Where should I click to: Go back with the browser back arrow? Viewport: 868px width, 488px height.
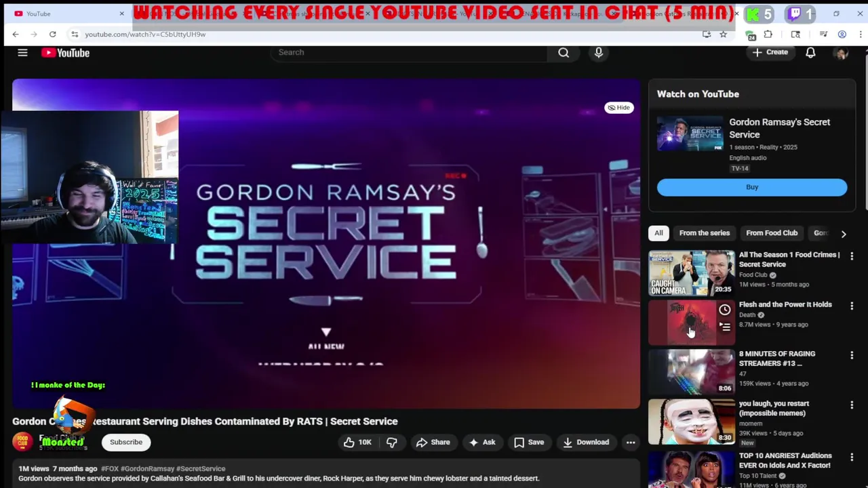coord(16,34)
